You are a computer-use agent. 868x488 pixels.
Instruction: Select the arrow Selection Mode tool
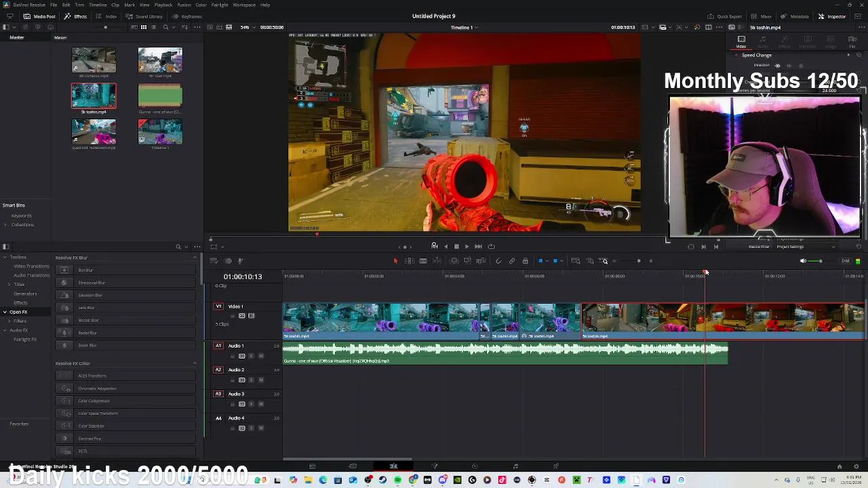coord(396,261)
